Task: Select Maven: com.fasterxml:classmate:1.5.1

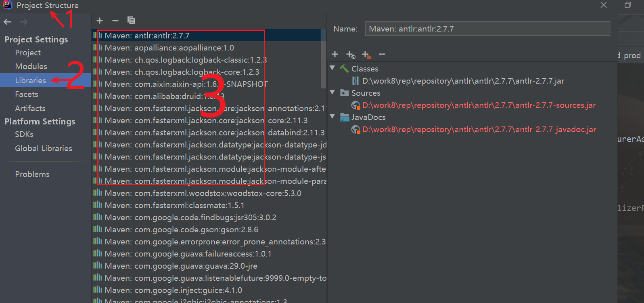Action: coord(209,205)
